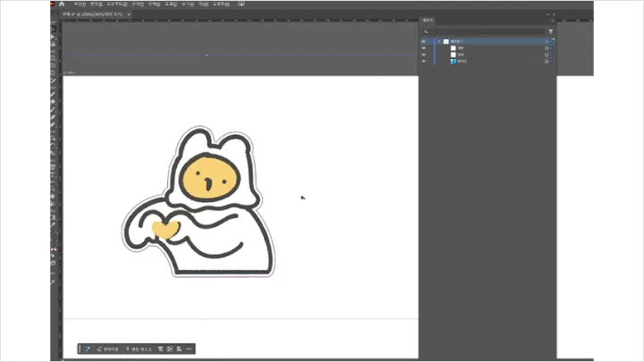Toggle visibility eye of top Layer 1
Viewport: 644px width, 362px height.
pyautogui.click(x=424, y=41)
